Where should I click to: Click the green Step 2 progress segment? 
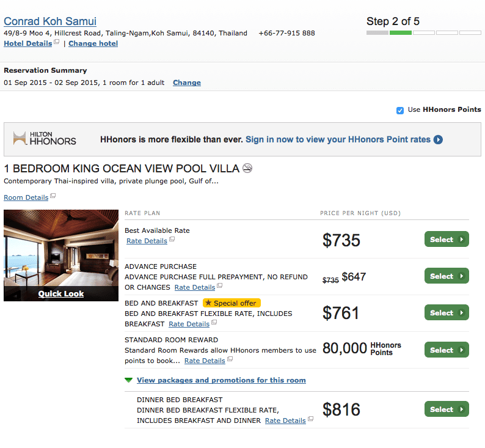[x=401, y=32]
